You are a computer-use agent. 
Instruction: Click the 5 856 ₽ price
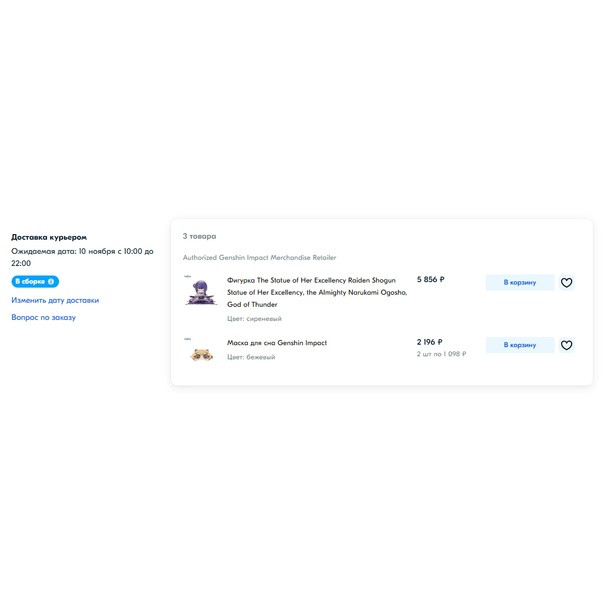(430, 280)
